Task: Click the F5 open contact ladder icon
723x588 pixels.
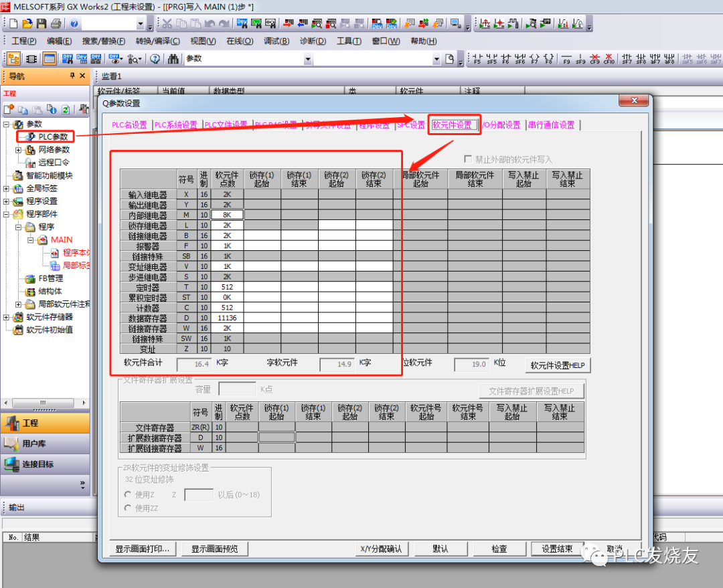Action: [x=477, y=58]
